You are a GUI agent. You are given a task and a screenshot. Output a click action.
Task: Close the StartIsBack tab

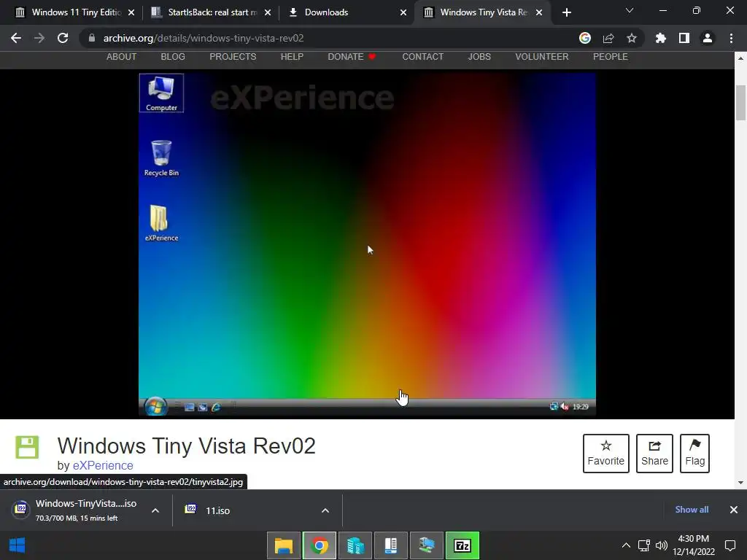click(268, 12)
